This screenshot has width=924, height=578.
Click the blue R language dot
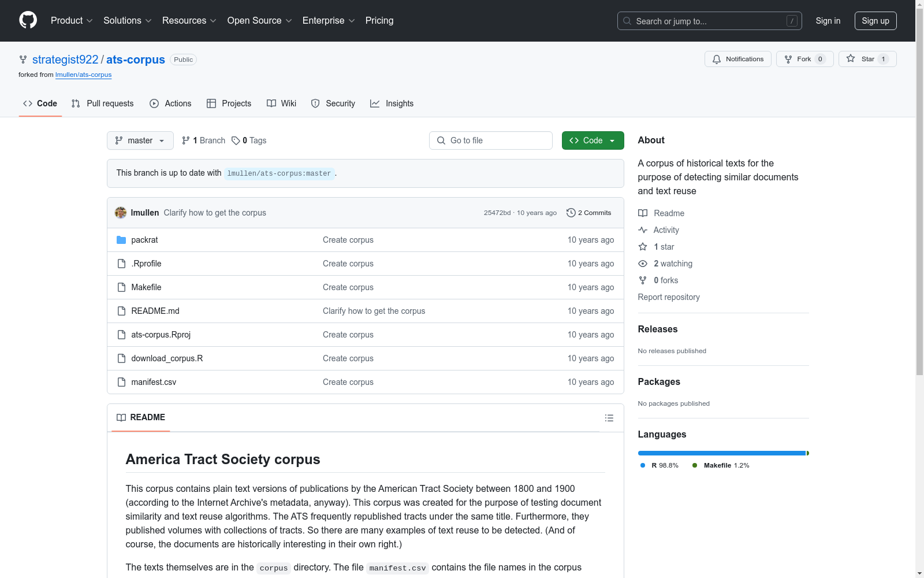click(x=643, y=465)
